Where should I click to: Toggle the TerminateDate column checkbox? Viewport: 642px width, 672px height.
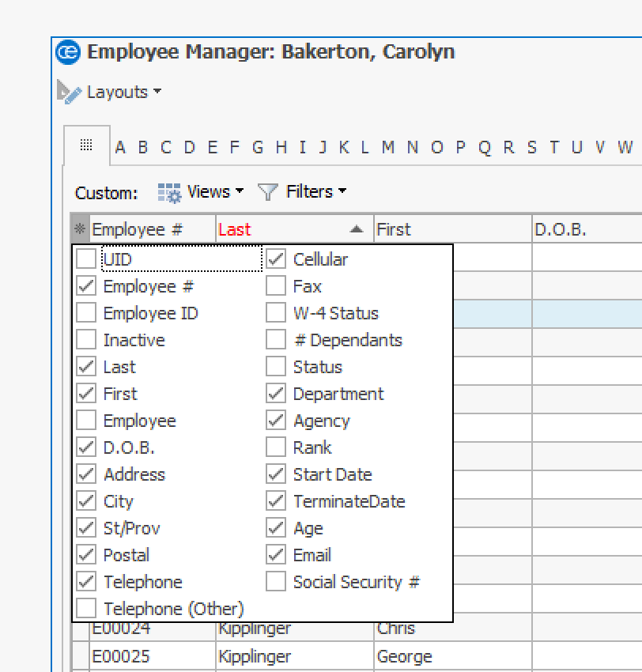[276, 501]
